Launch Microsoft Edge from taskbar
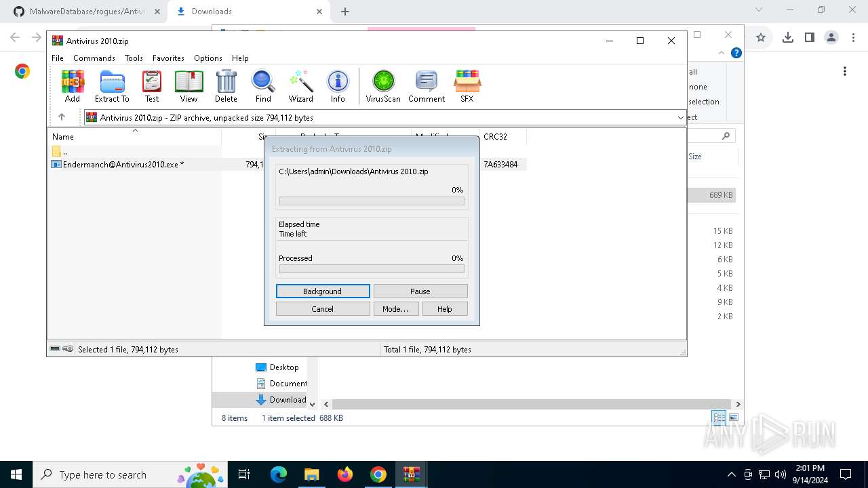 pyautogui.click(x=279, y=474)
